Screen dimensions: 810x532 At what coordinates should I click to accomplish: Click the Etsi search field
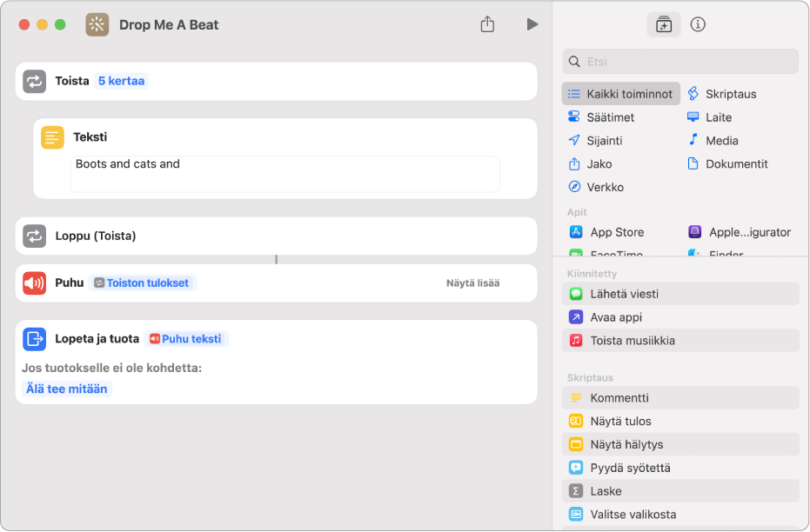pos(680,62)
